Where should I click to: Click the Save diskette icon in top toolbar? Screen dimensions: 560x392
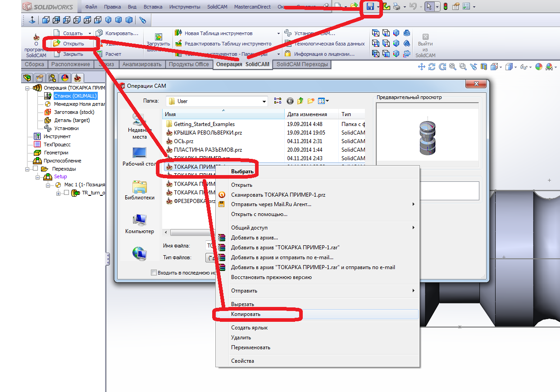coord(370,7)
